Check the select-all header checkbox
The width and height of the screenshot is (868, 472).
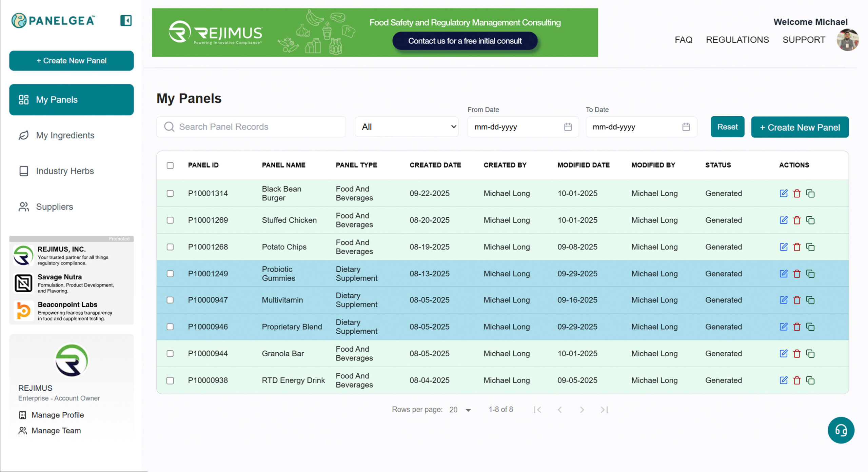(170, 165)
